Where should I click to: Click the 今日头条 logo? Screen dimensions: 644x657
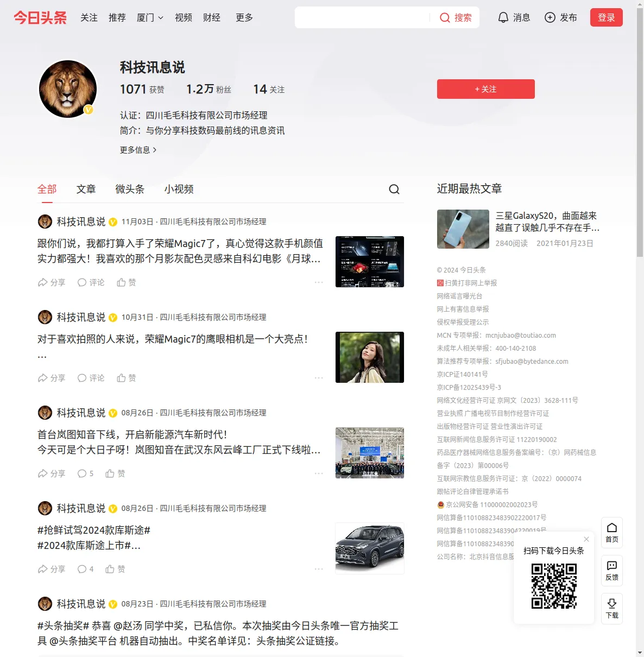[x=40, y=17]
